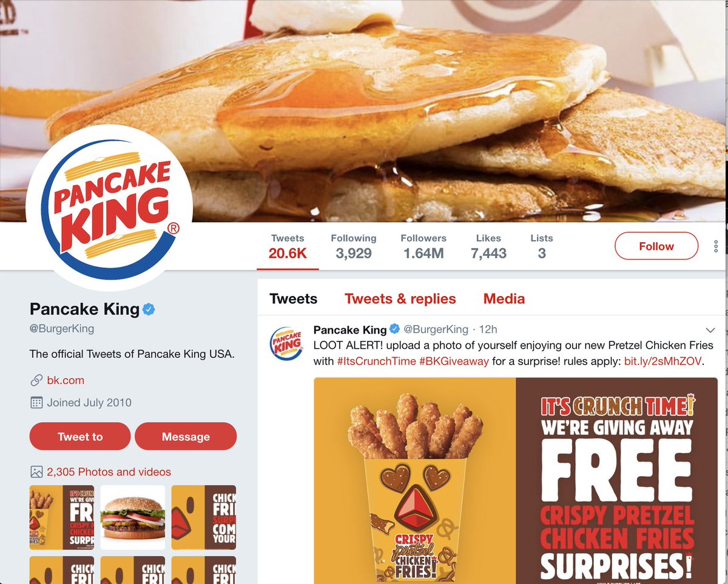Screen dimensions: 728x584
Task: Click the calendar icon beside Joined July 2010
Action: 36,403
